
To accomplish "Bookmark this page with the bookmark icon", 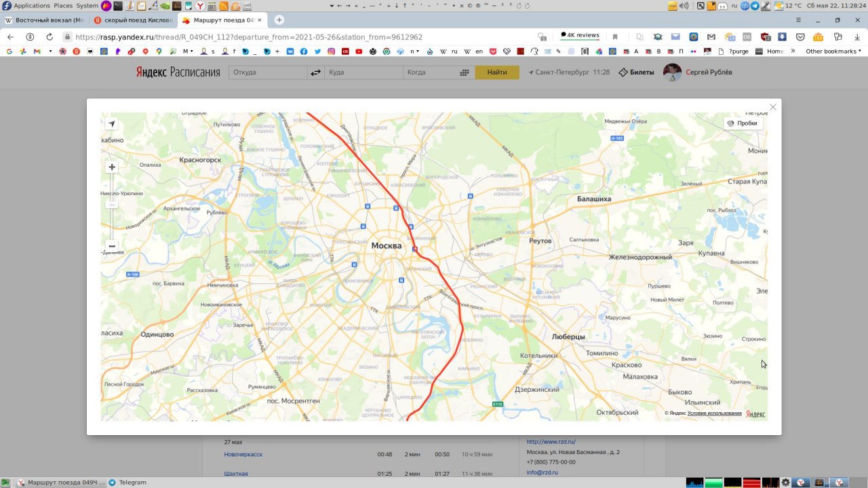I will coord(615,37).
